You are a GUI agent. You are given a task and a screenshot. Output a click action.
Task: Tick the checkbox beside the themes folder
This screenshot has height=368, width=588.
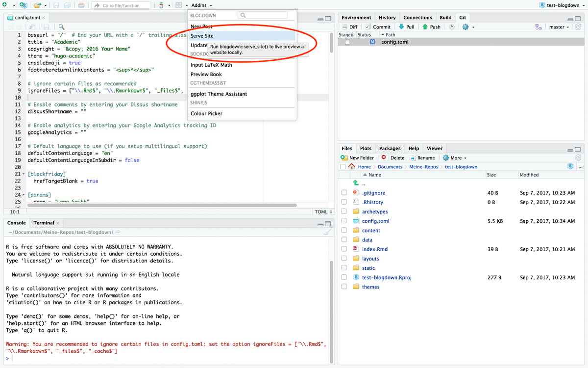coord(344,287)
